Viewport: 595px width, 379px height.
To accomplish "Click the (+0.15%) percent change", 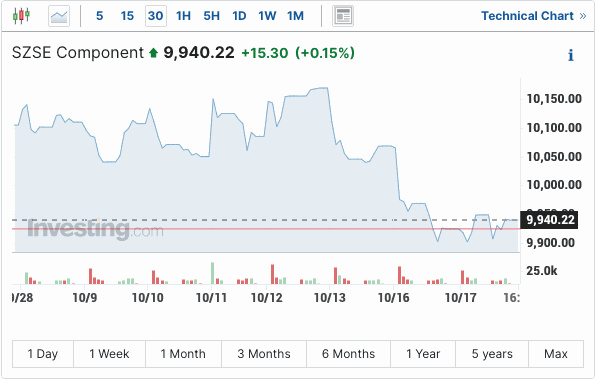I will (325, 53).
